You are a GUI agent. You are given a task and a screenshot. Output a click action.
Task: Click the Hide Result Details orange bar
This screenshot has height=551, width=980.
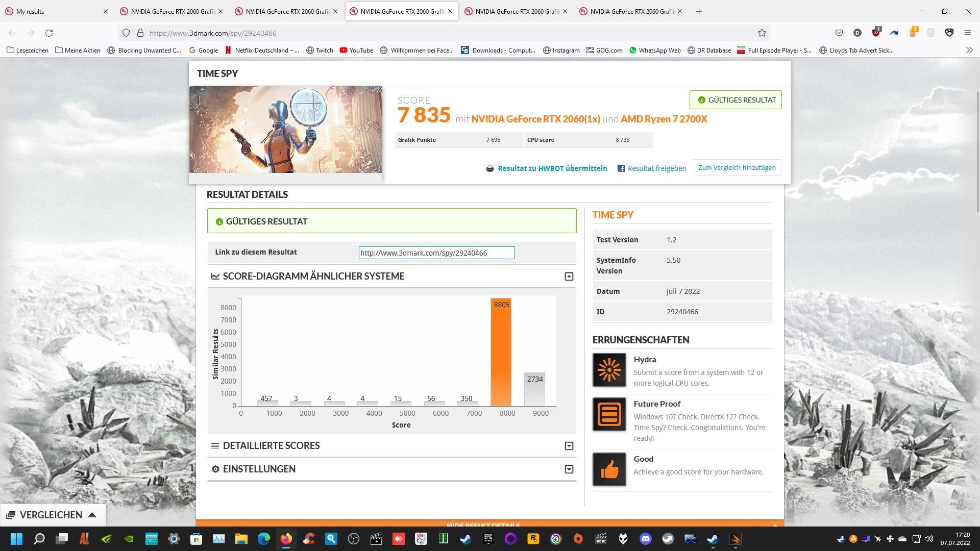point(489,523)
